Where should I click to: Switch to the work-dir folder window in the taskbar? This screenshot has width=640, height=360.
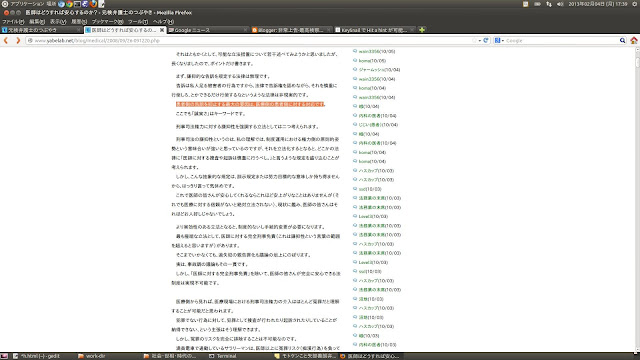[x=92, y=356]
